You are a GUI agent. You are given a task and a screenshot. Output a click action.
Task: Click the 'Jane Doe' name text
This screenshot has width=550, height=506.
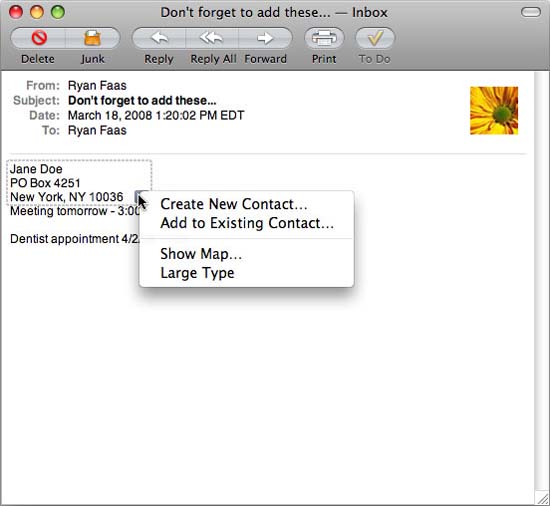pos(36,169)
